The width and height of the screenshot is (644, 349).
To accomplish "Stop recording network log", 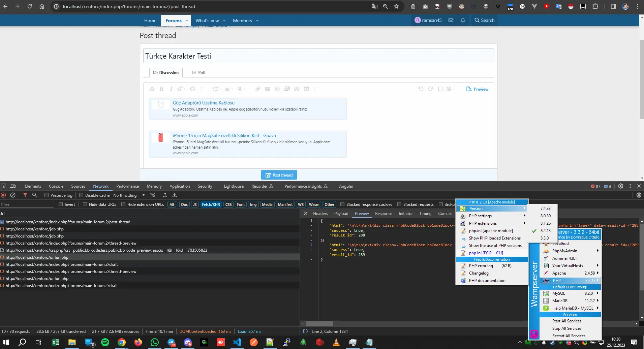I will tap(3, 195).
